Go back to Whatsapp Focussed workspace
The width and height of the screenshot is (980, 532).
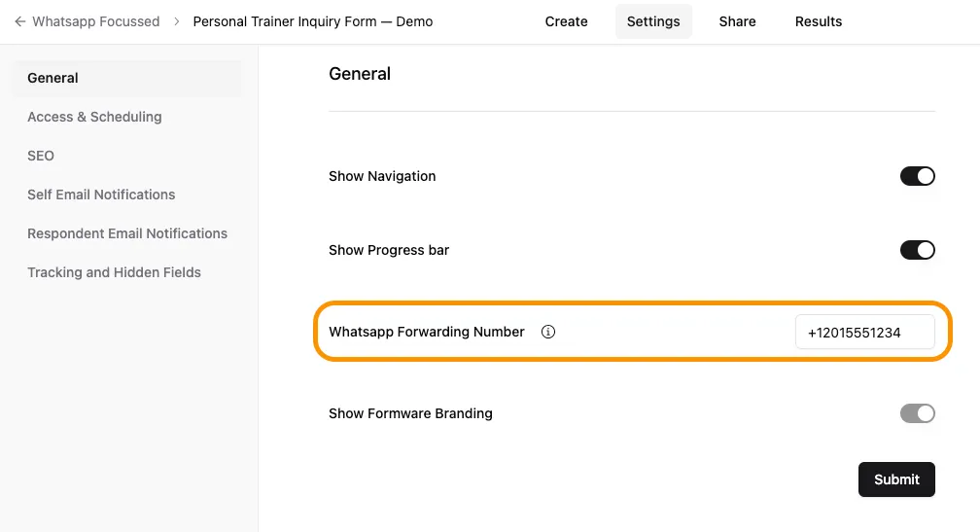point(95,21)
